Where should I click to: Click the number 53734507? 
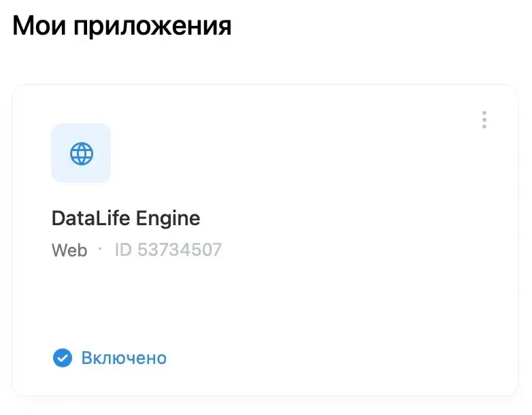pyautogui.click(x=180, y=250)
